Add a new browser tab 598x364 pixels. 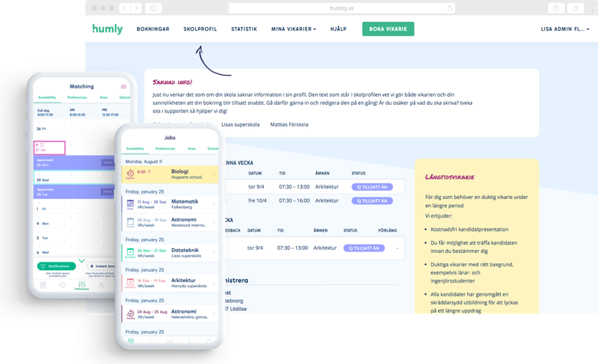(x=592, y=11)
